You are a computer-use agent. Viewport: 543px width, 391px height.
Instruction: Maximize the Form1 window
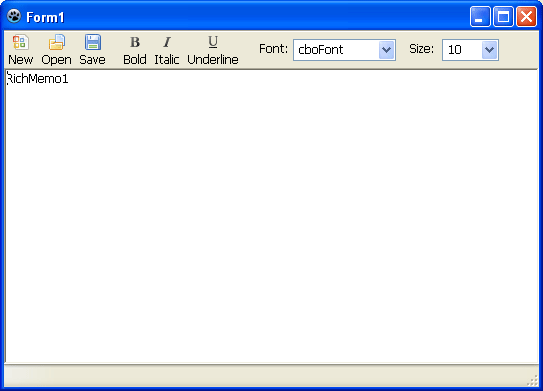pyautogui.click(x=503, y=16)
